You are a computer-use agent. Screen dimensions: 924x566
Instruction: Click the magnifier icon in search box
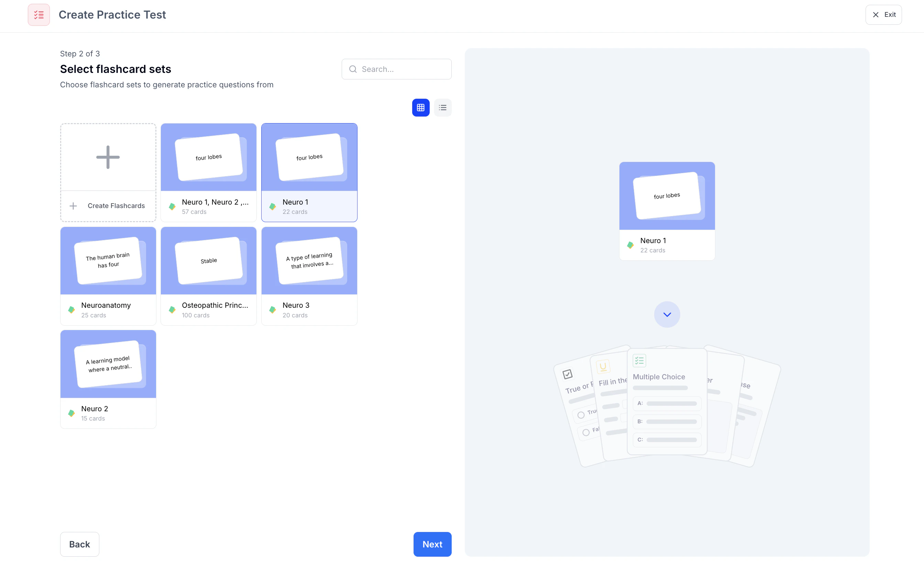[x=353, y=69]
